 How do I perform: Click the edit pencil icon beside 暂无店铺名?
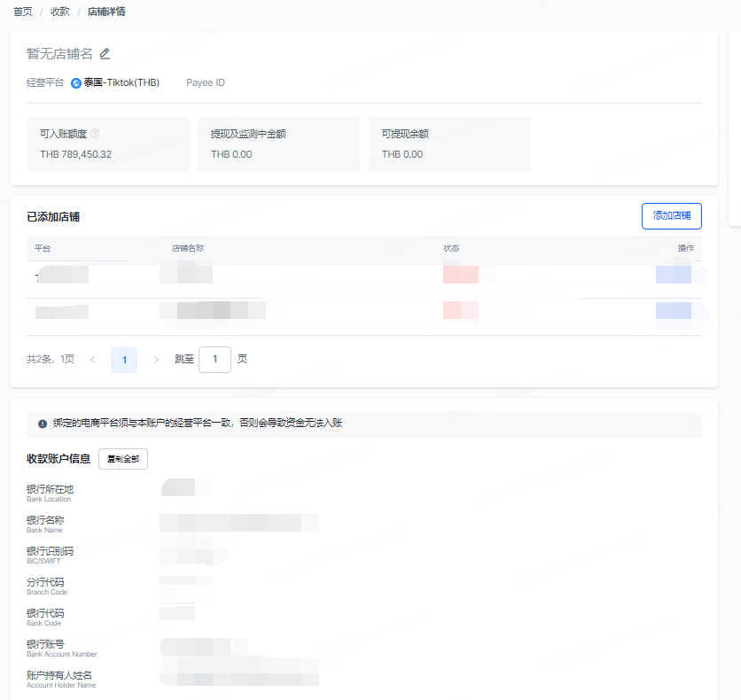click(x=105, y=54)
